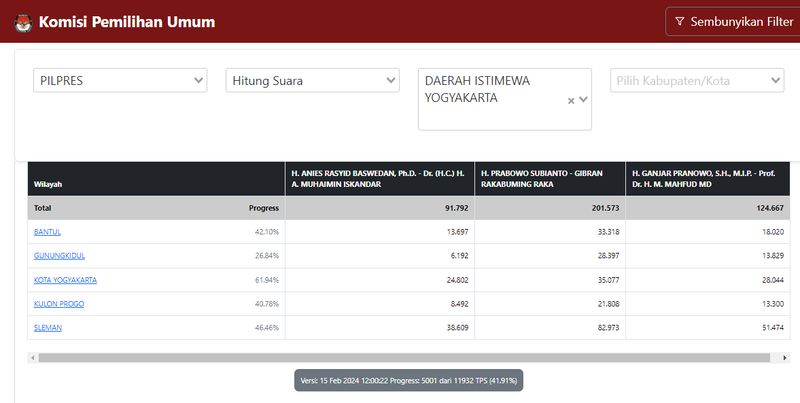Open the Pilih Kabupaten/Kota dropdown
800x403 pixels.
pyautogui.click(x=697, y=81)
